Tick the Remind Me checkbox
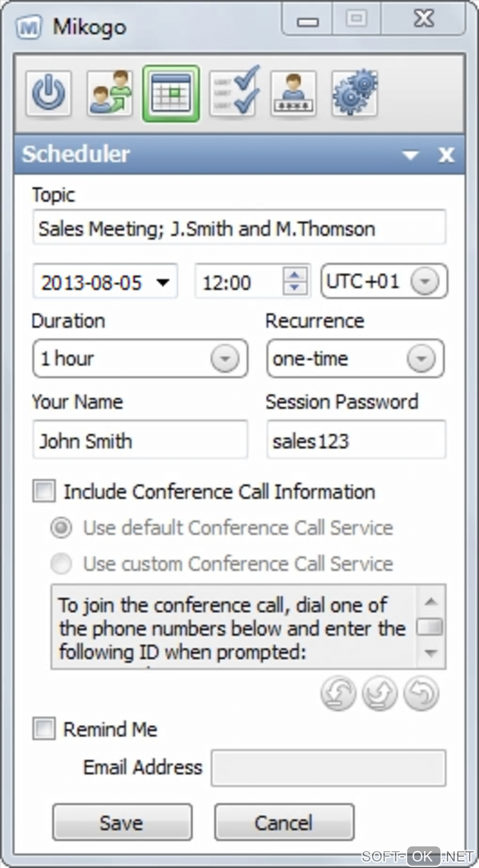The height and width of the screenshot is (868, 479). [x=44, y=729]
